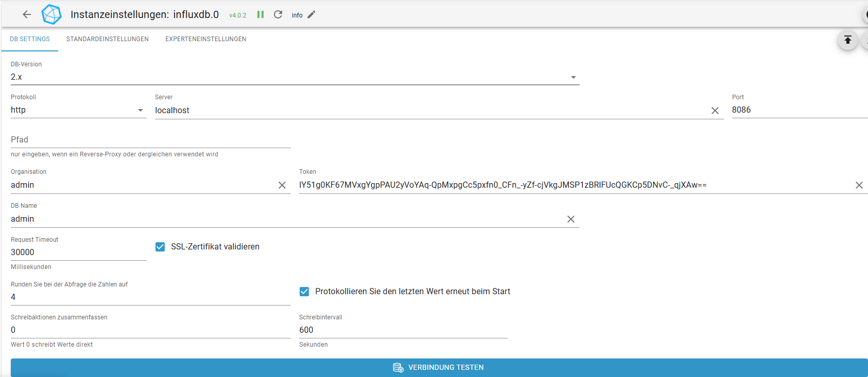Restart the instance with the reload icon
The image size is (868, 377).
278,14
